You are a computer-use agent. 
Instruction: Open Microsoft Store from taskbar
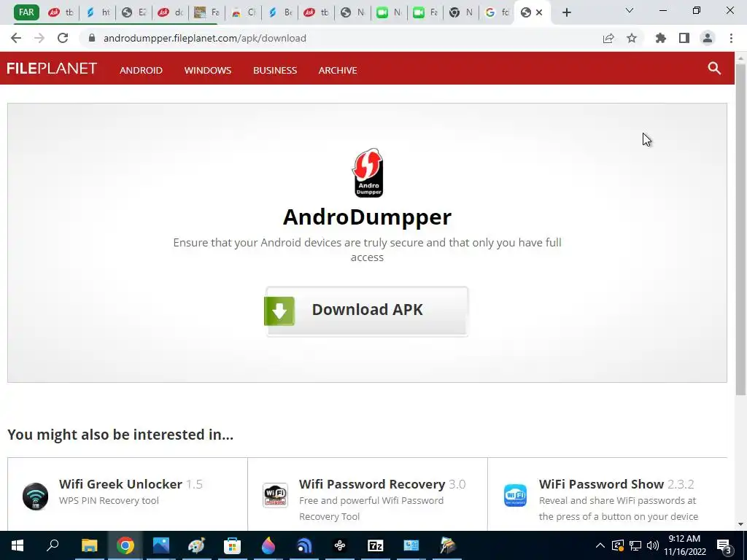(x=232, y=545)
